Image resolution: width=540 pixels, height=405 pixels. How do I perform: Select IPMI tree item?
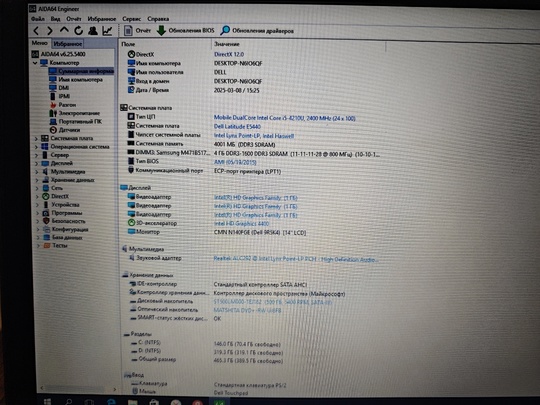60,96
